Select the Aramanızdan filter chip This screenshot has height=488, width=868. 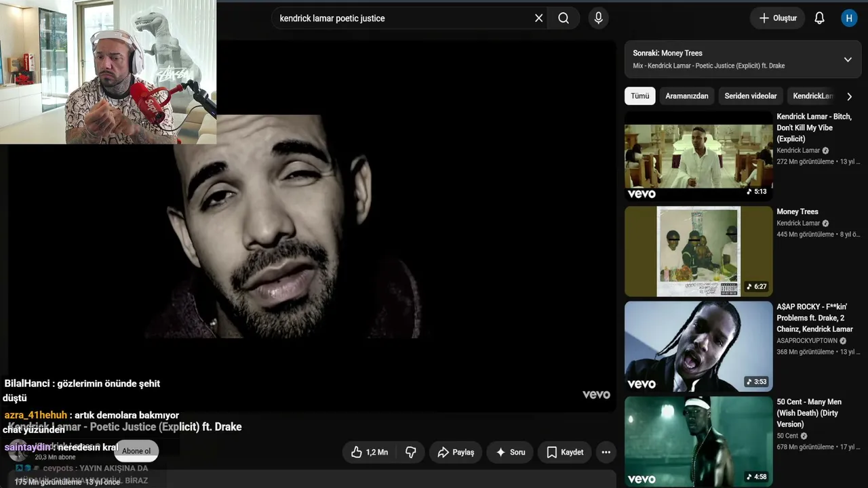pyautogui.click(x=687, y=96)
